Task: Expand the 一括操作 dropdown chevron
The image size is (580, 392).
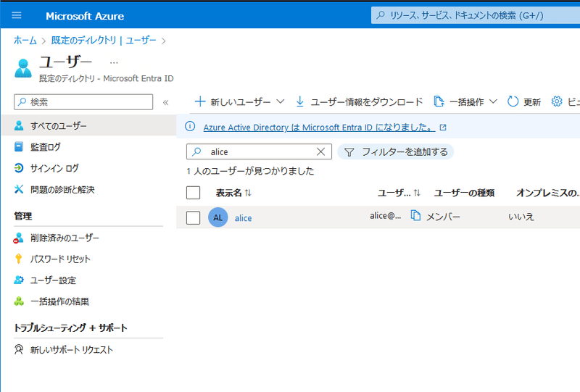Action: coord(493,101)
